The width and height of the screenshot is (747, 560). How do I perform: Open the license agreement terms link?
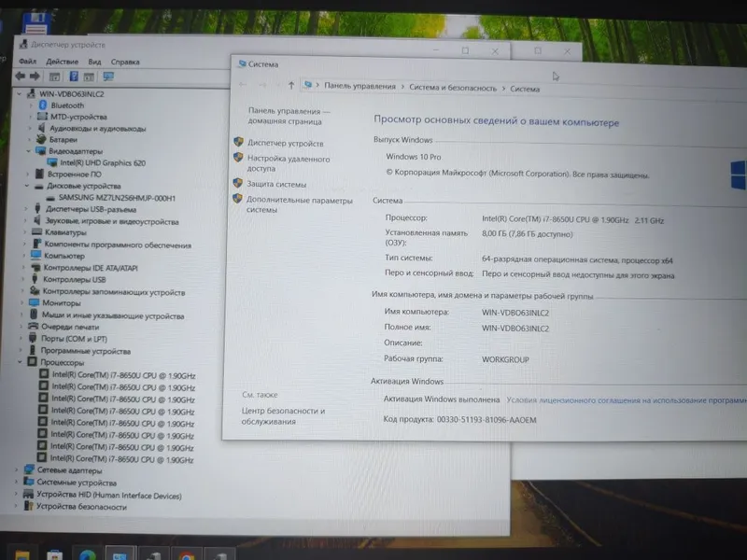pos(626,400)
